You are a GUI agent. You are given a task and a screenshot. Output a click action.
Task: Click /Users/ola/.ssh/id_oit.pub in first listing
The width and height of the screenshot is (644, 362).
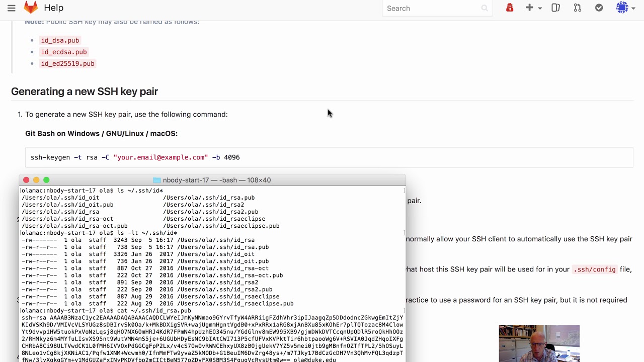point(67,205)
